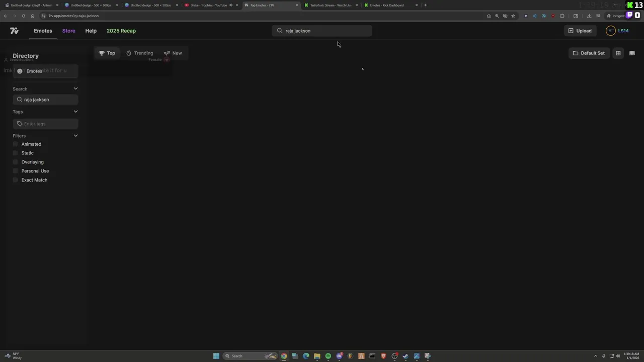Select the grid view layout icon
This screenshot has height=362, width=644.
[618, 53]
